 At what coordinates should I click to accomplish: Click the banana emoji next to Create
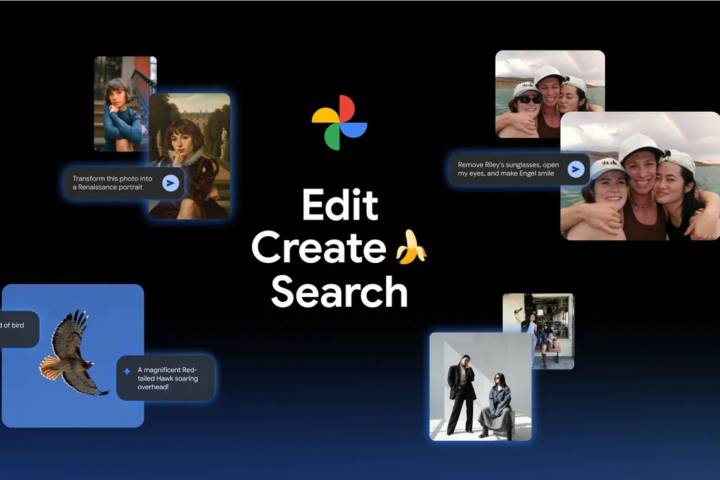click(x=411, y=247)
